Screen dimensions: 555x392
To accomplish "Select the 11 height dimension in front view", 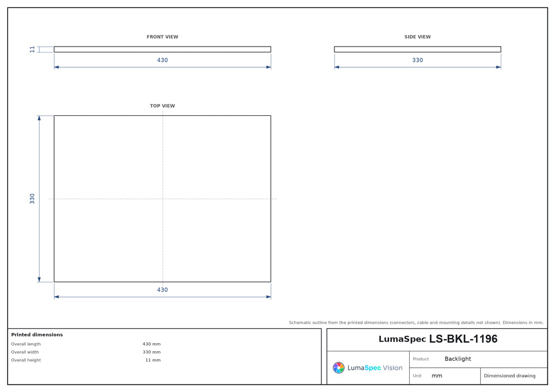I will pos(32,49).
